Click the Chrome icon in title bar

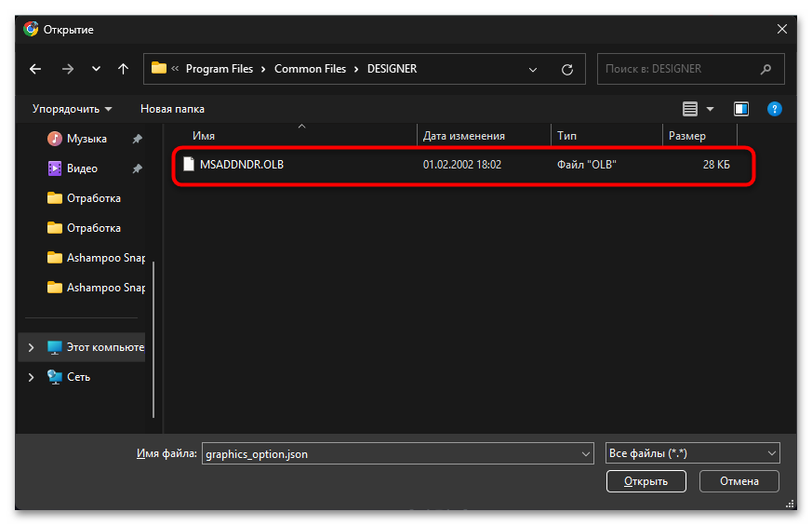pyautogui.click(x=31, y=29)
